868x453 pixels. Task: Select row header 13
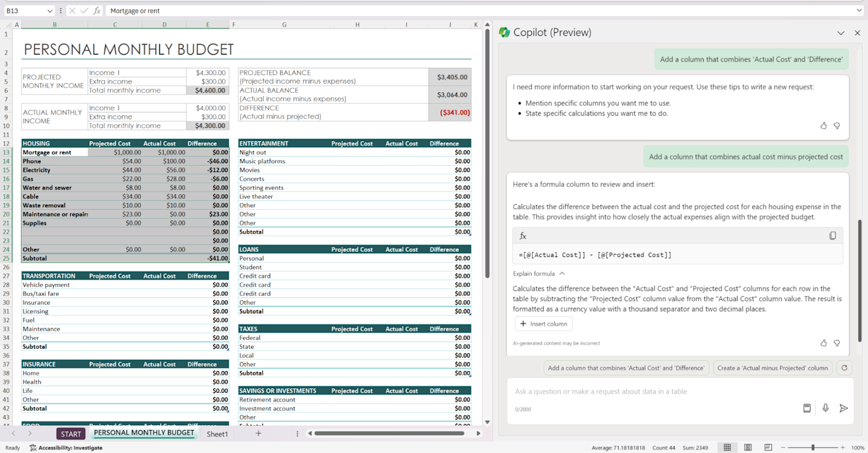[6, 152]
